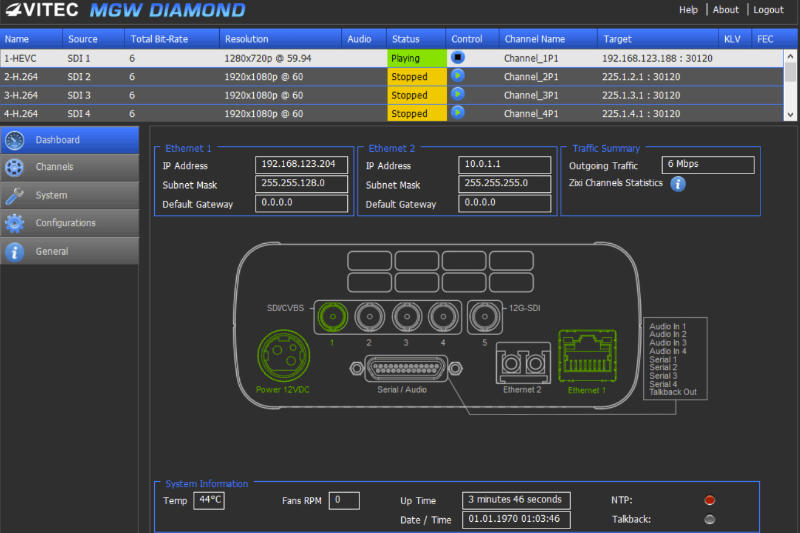Image resolution: width=800 pixels, height=533 pixels.
Task: Open the Channels menu item
Action: (69, 167)
